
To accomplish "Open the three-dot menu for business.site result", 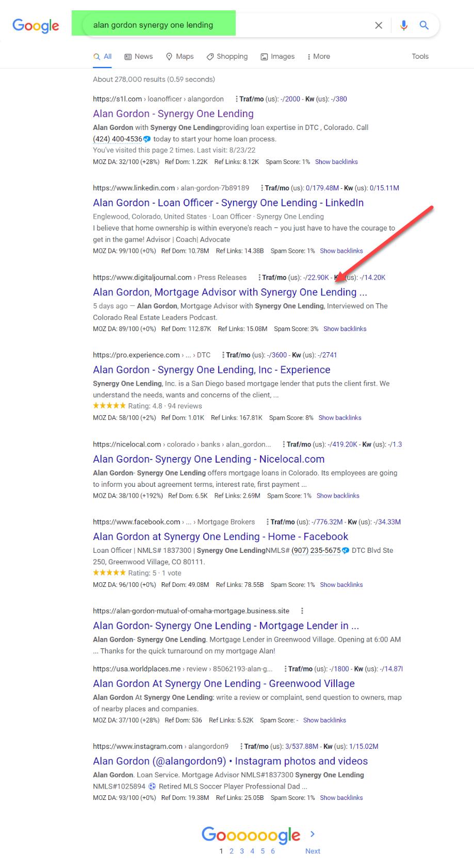I will [302, 611].
